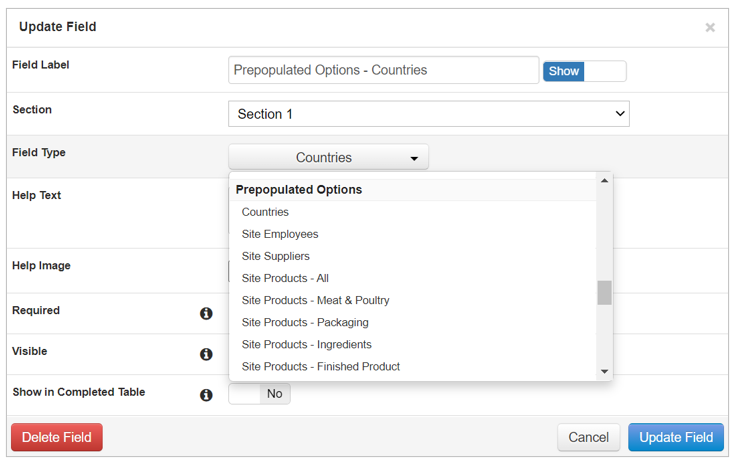This screenshot has width=737, height=460.
Task: Close the Update Field dialog
Action: 710,27
